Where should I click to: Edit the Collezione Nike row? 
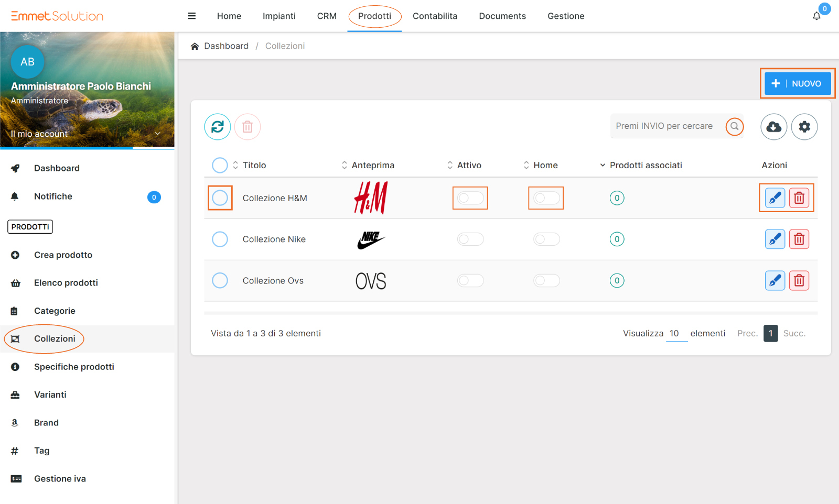(775, 239)
